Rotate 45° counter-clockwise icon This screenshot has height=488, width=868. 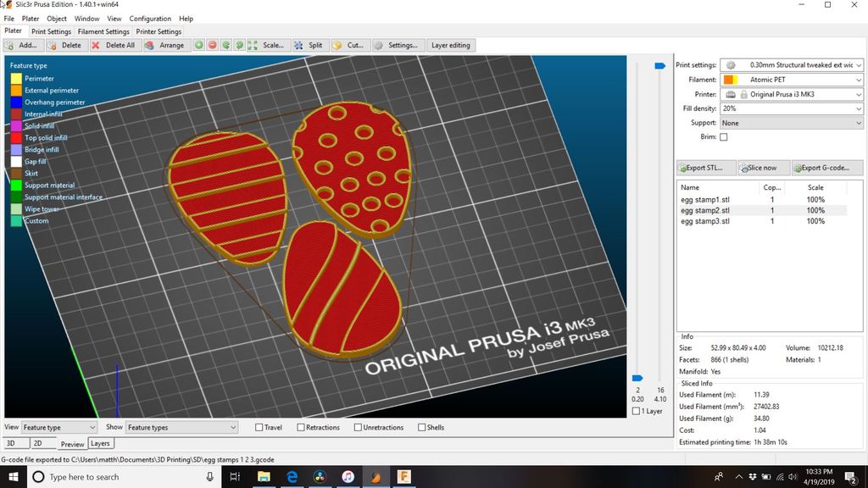click(x=225, y=46)
